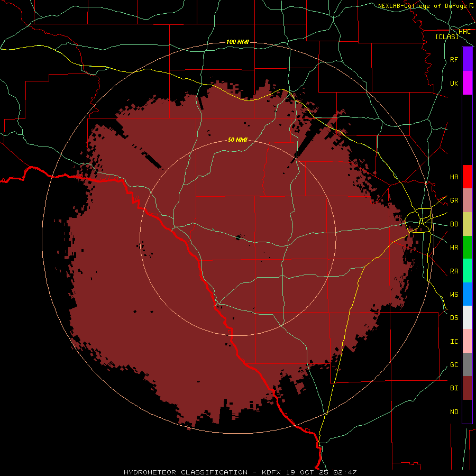Click the BD legend label
This screenshot has width=476, height=476.
tap(454, 224)
